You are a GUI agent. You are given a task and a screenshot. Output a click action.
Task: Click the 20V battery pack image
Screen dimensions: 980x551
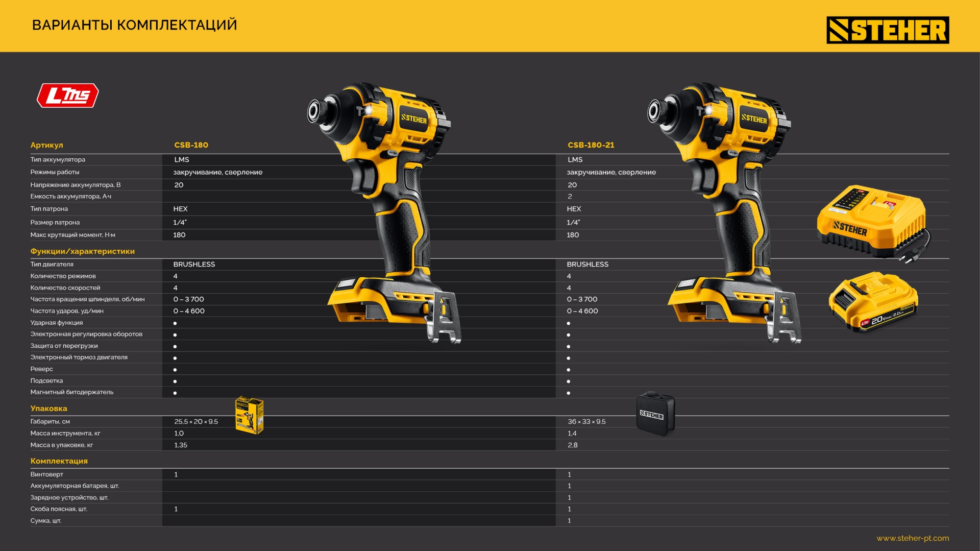click(873, 302)
